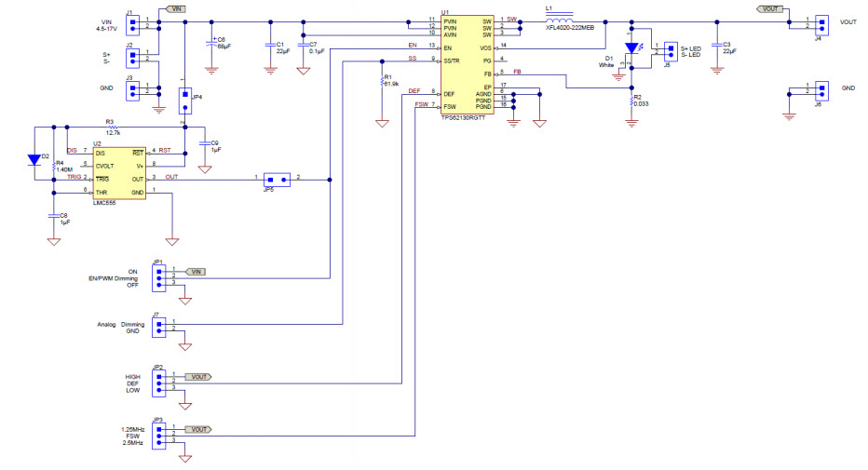Select the C8 68µF capacitor
Image resolution: width=868 pixels, height=470 pixels.
[x=212, y=44]
